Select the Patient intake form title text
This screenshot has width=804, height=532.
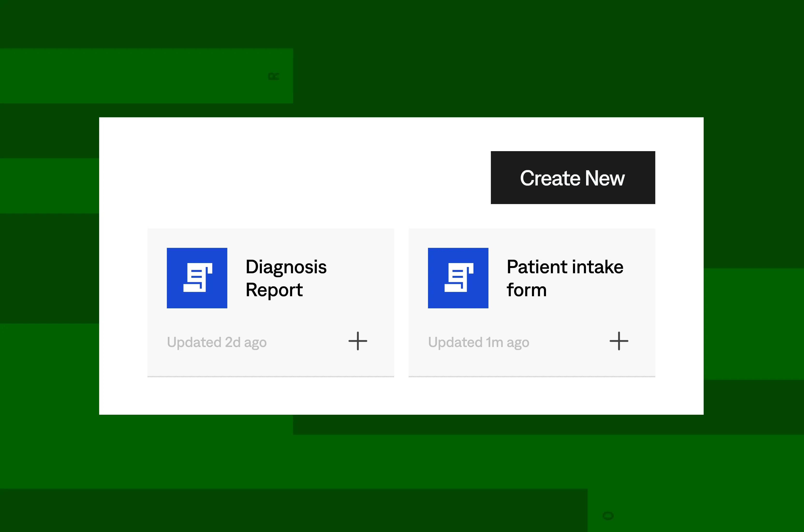point(565,278)
